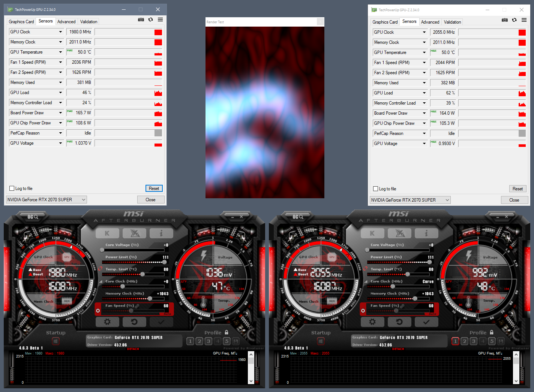
Task: Click the Reset button in left GPU-Z
Action: 154,189
